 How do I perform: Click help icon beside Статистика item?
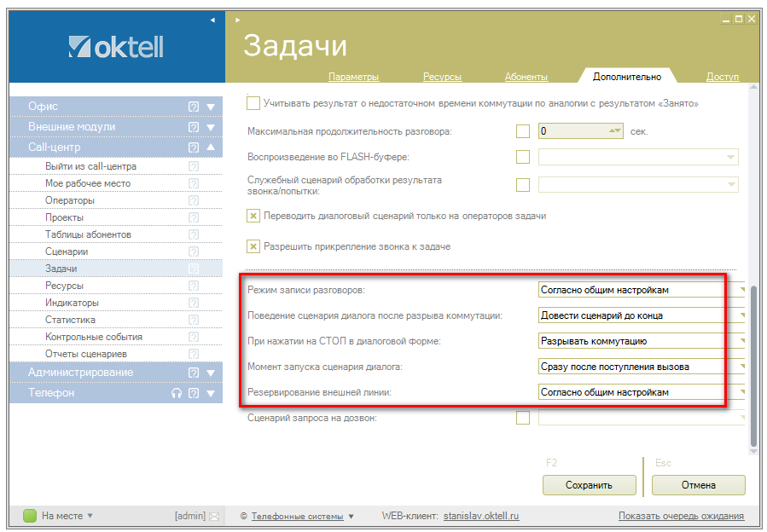(x=194, y=320)
